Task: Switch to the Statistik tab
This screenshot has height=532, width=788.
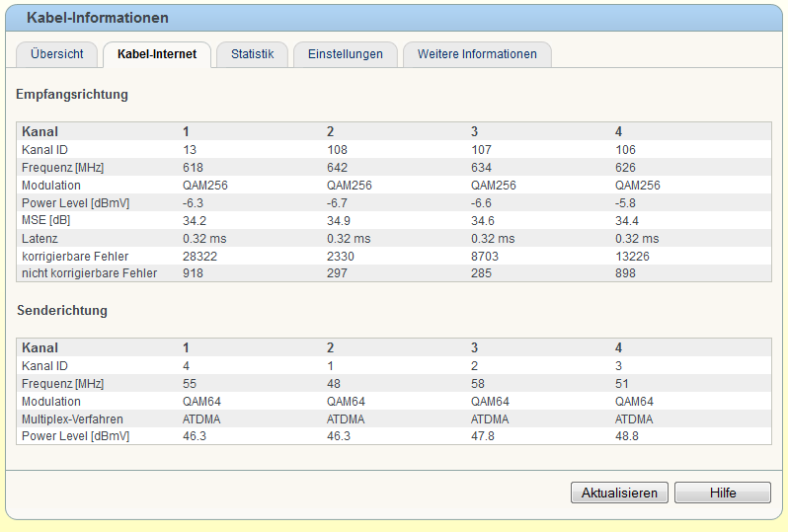Action: (x=252, y=54)
